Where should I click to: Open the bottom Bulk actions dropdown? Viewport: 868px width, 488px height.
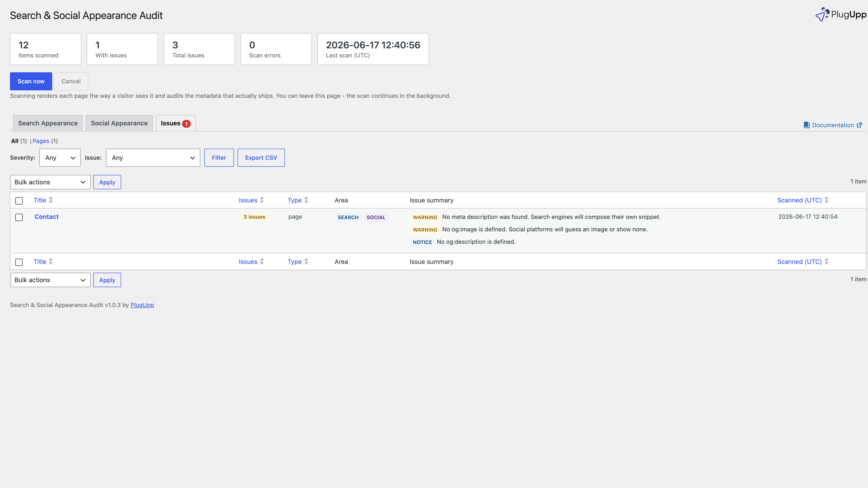click(51, 280)
